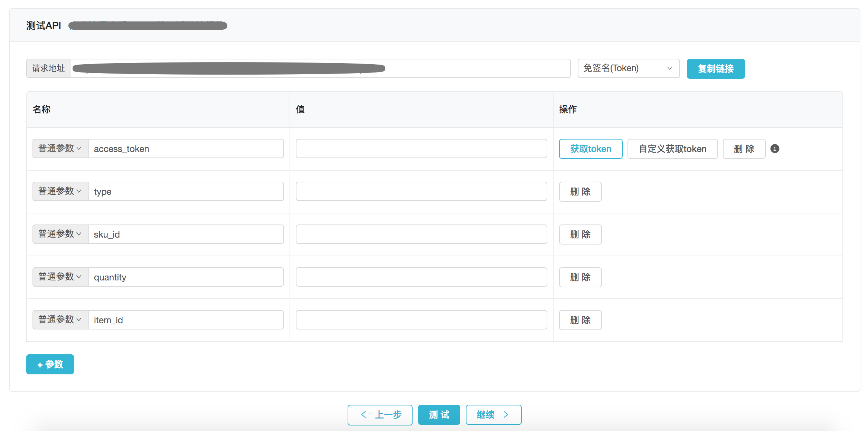This screenshot has width=868, height=431.
Task: Open 普通参数 dropdown for item_id row
Action: tap(60, 320)
